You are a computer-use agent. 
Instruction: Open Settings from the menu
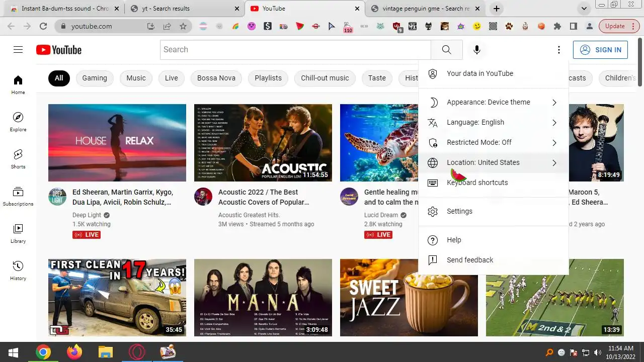coord(494,211)
